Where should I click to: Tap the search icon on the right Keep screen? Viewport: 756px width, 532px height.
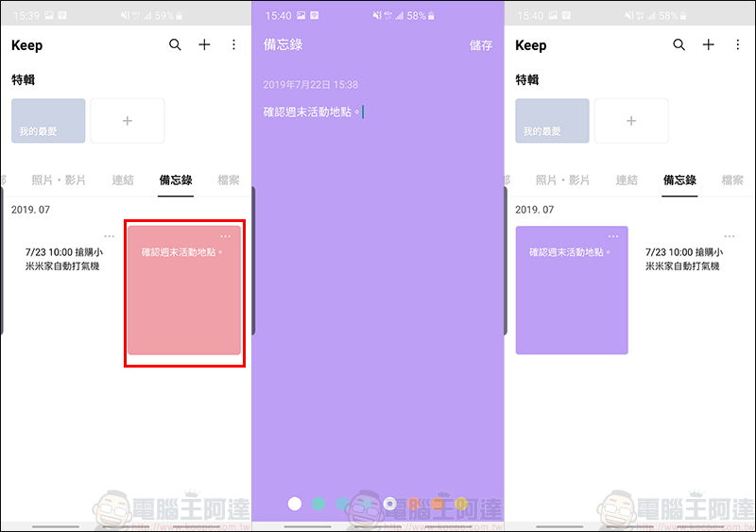tap(679, 45)
